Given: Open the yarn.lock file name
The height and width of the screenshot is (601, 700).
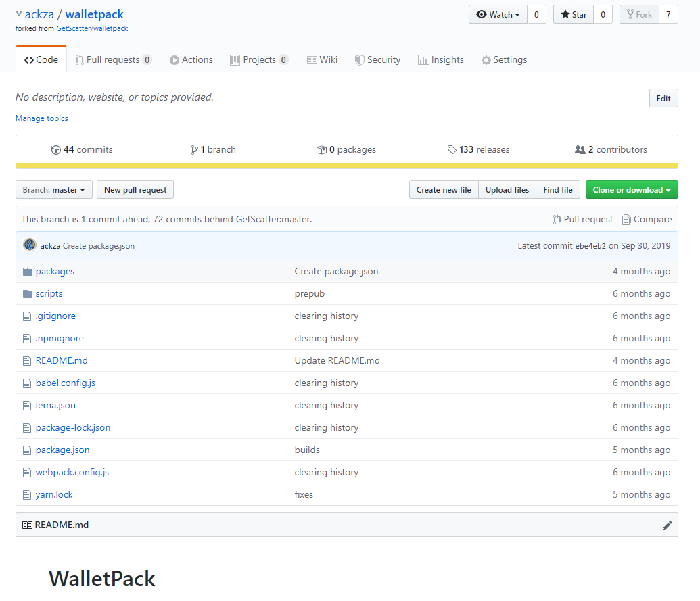Looking at the screenshot, I should coord(54,494).
